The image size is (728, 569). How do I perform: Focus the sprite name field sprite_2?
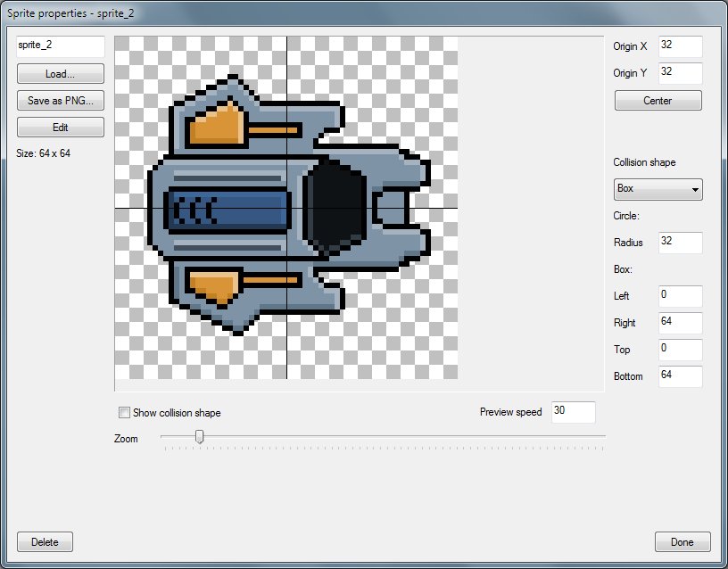pyautogui.click(x=61, y=46)
